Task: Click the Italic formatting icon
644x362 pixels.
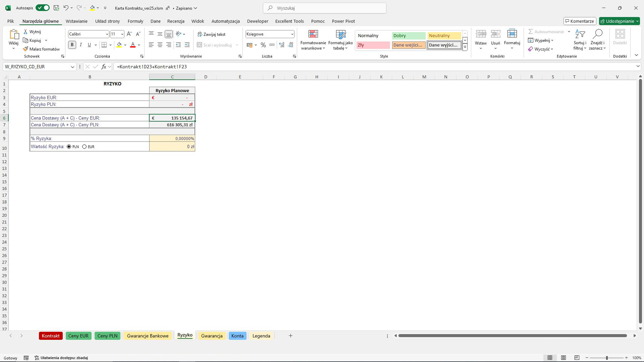Action: pos(80,45)
